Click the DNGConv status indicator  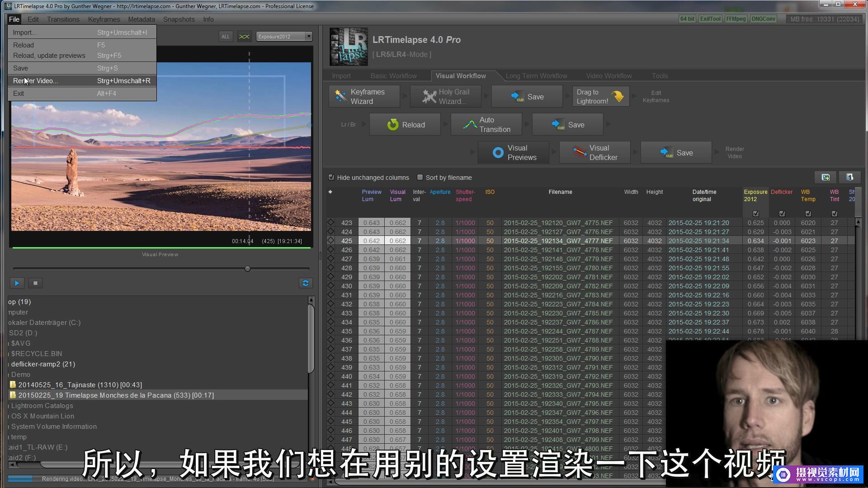point(764,19)
